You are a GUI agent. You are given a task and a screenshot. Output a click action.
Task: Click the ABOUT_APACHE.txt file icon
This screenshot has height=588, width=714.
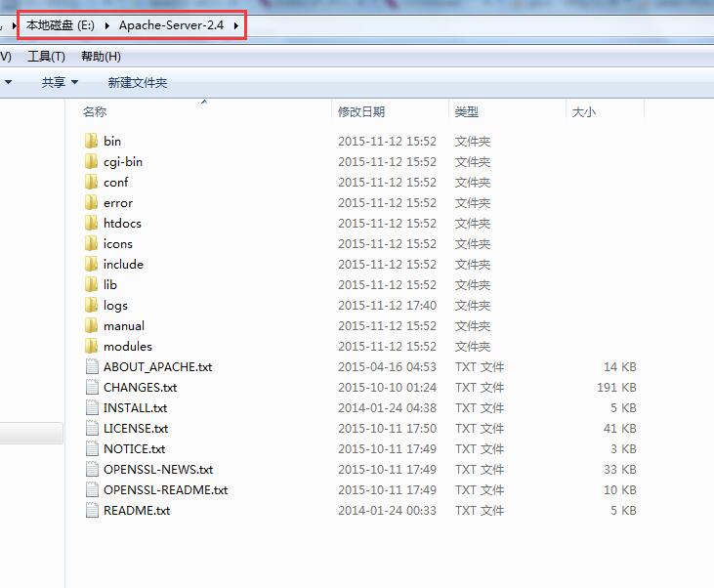92,366
